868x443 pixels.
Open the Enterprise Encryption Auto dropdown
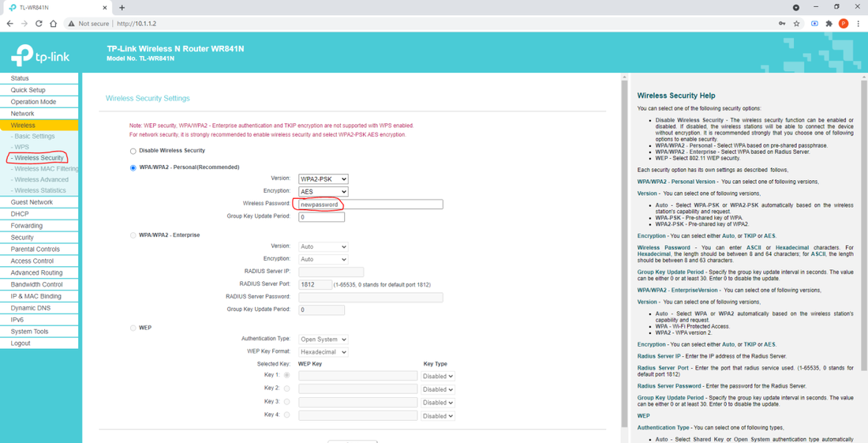click(324, 259)
